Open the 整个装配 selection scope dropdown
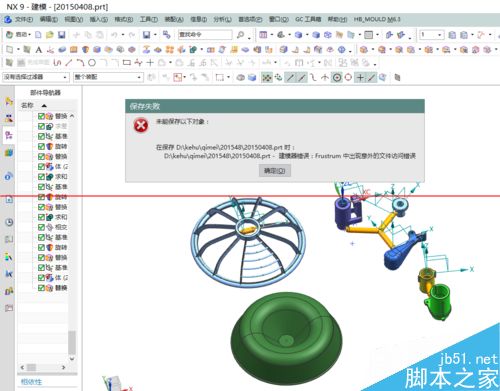This screenshot has height=391, width=500. tap(108, 77)
